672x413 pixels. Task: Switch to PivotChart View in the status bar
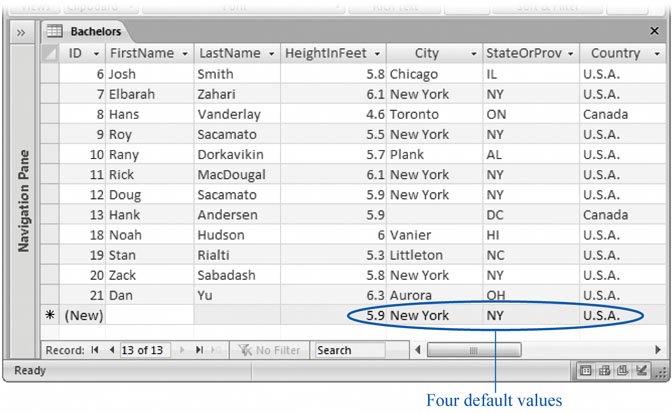point(623,370)
